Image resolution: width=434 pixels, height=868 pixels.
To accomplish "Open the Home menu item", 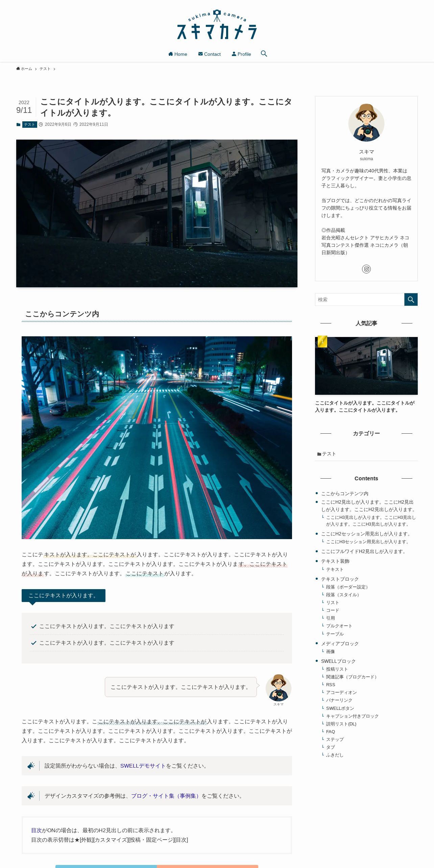I will 178,54.
